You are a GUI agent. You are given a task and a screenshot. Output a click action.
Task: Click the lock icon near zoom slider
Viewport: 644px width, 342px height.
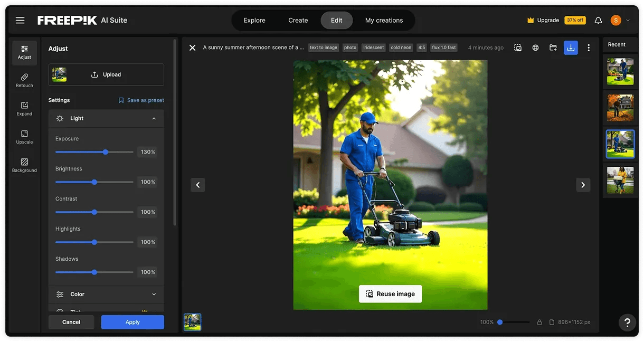point(539,322)
